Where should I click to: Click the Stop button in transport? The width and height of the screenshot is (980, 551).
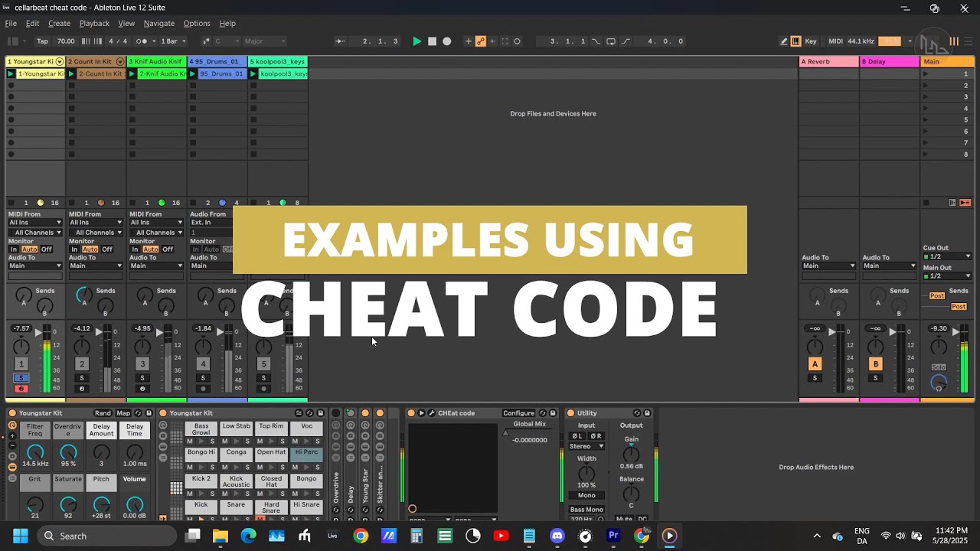(432, 41)
